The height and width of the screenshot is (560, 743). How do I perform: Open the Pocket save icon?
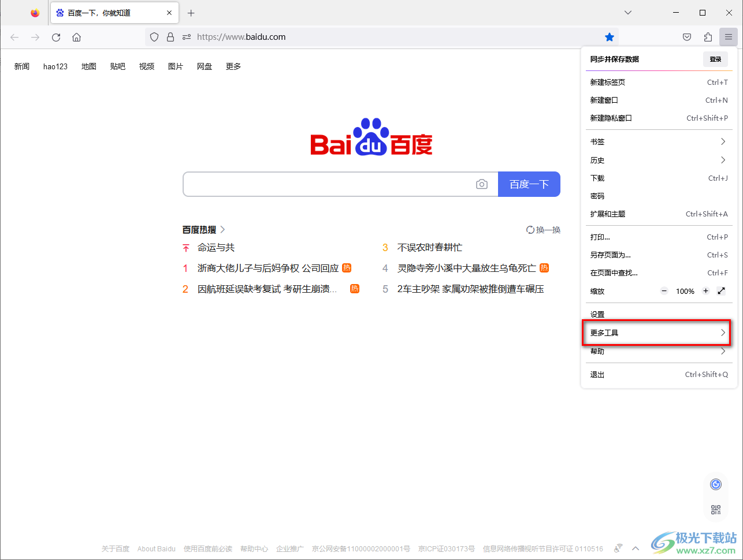687,37
